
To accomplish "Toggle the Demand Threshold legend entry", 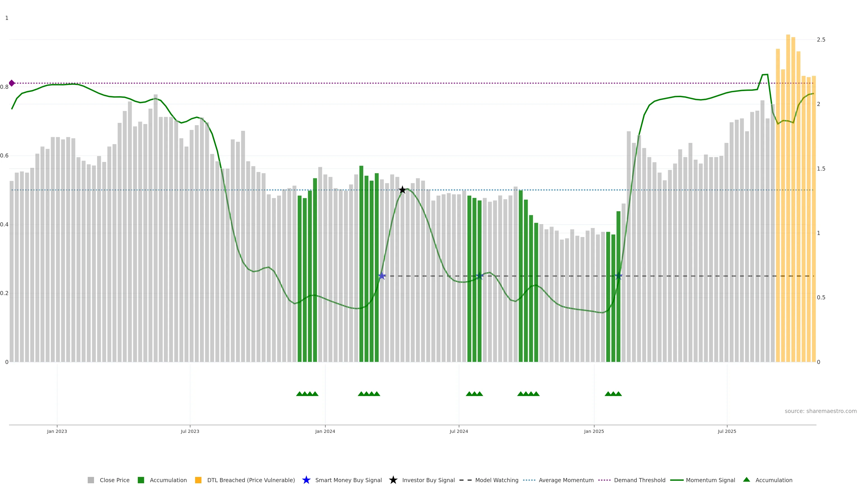I will (639, 480).
